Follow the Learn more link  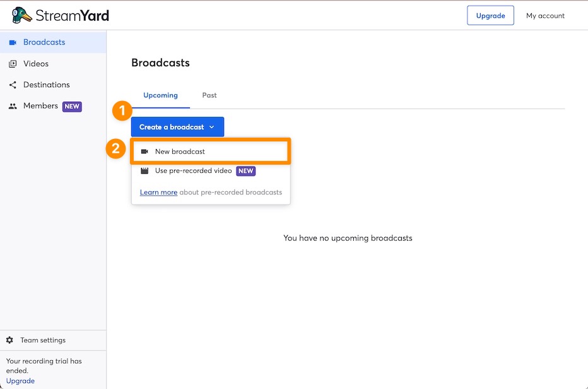click(x=158, y=192)
